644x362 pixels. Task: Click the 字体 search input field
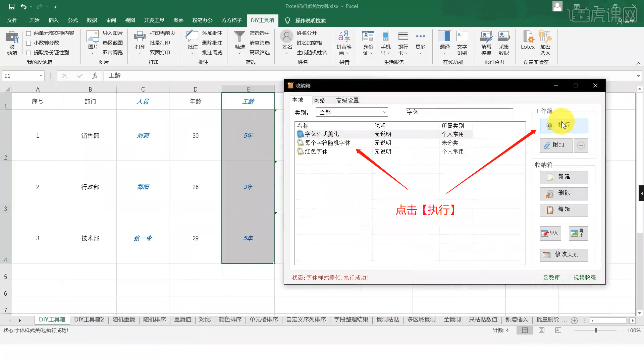459,113
